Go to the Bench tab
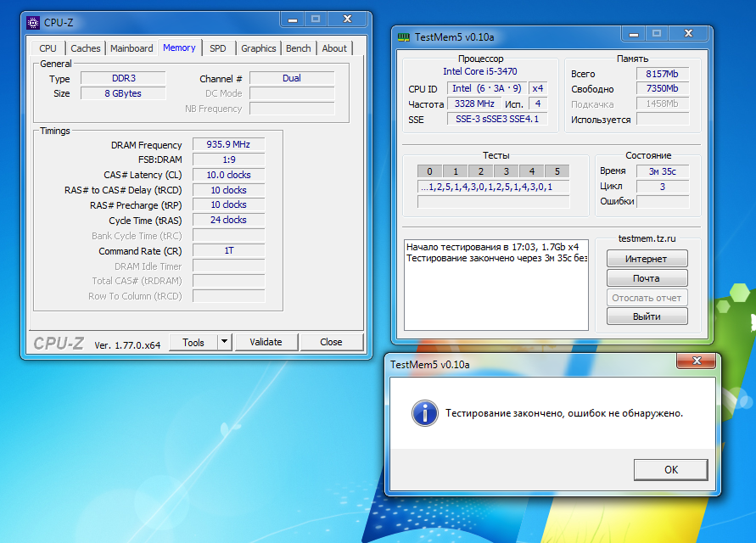The image size is (756, 543). click(299, 48)
